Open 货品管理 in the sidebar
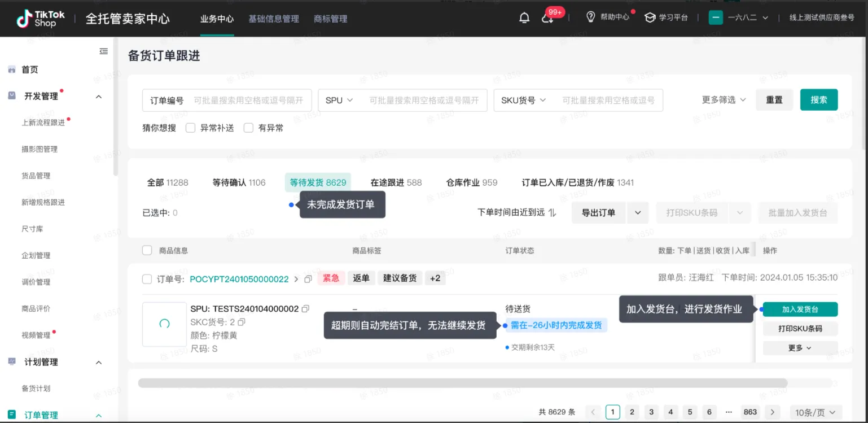This screenshot has width=868, height=423. [36, 176]
